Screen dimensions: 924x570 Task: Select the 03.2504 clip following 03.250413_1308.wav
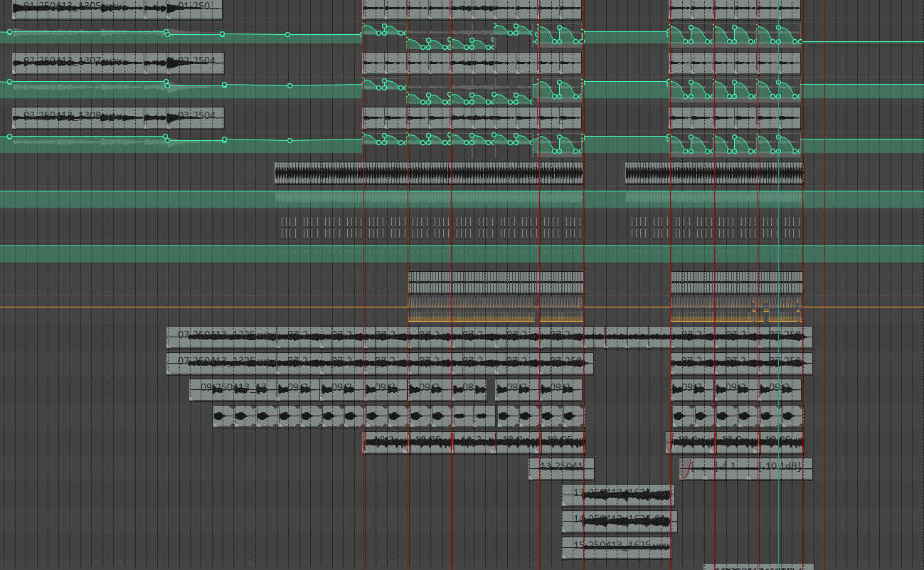(x=196, y=118)
